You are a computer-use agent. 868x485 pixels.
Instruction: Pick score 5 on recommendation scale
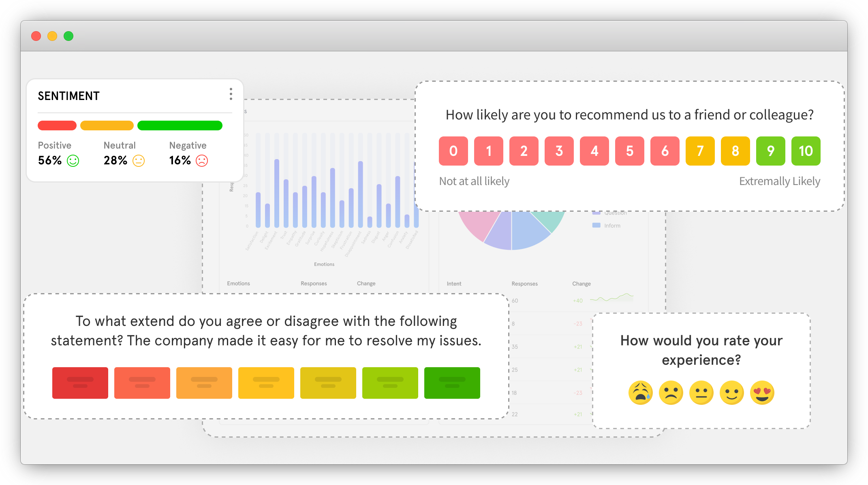(x=629, y=151)
